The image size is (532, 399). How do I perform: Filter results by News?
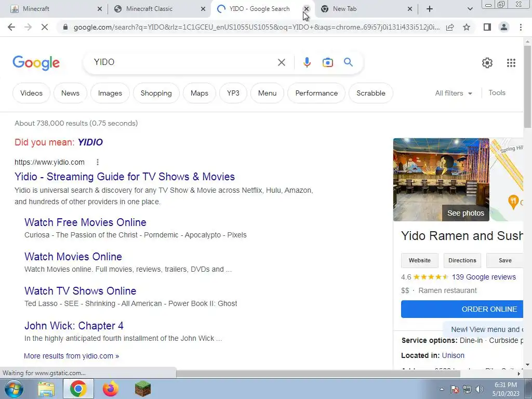70,93
